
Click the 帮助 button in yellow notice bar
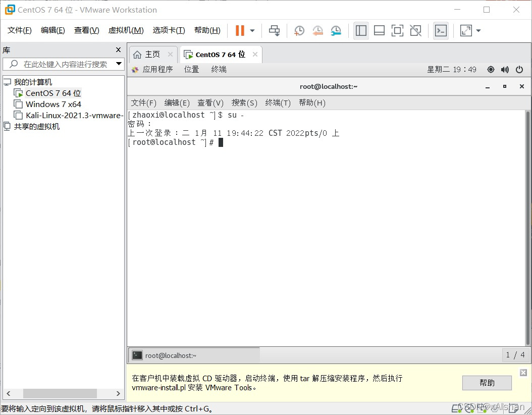487,383
